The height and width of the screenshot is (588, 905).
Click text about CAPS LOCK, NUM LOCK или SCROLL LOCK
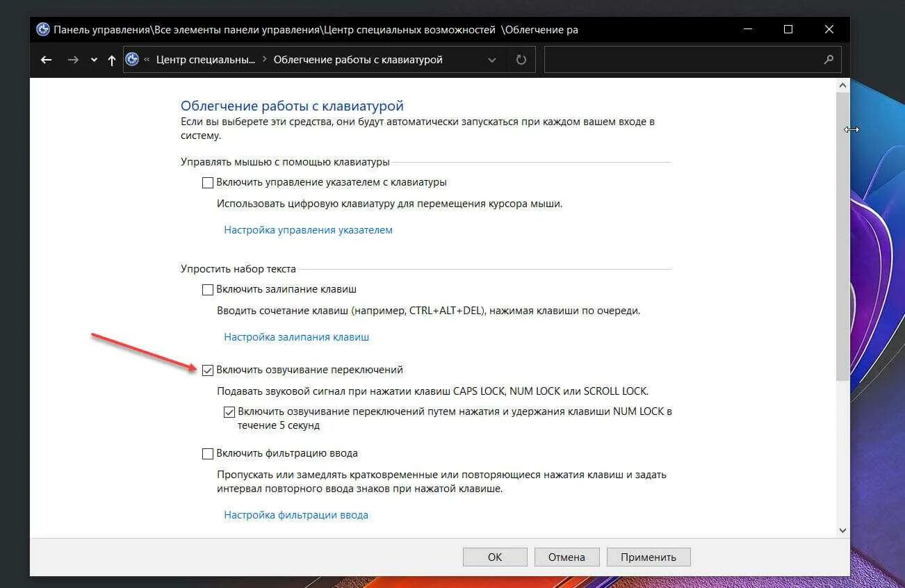click(432, 391)
